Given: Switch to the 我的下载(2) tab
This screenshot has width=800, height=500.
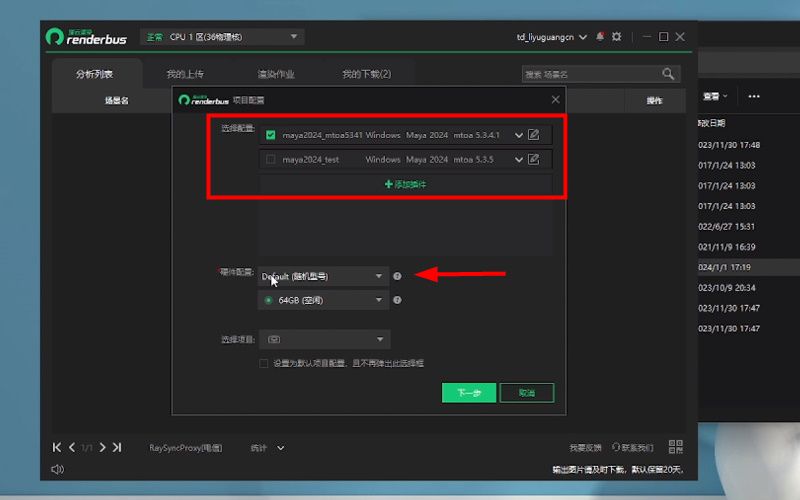Looking at the screenshot, I should point(366,74).
